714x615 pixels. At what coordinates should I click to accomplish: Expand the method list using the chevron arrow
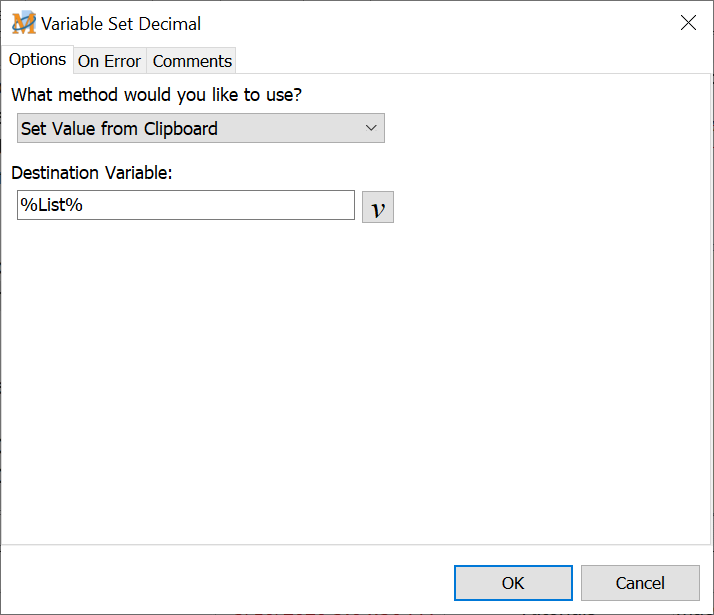point(370,128)
